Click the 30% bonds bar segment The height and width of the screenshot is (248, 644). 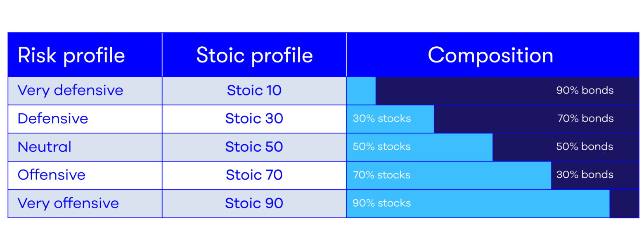(x=595, y=175)
